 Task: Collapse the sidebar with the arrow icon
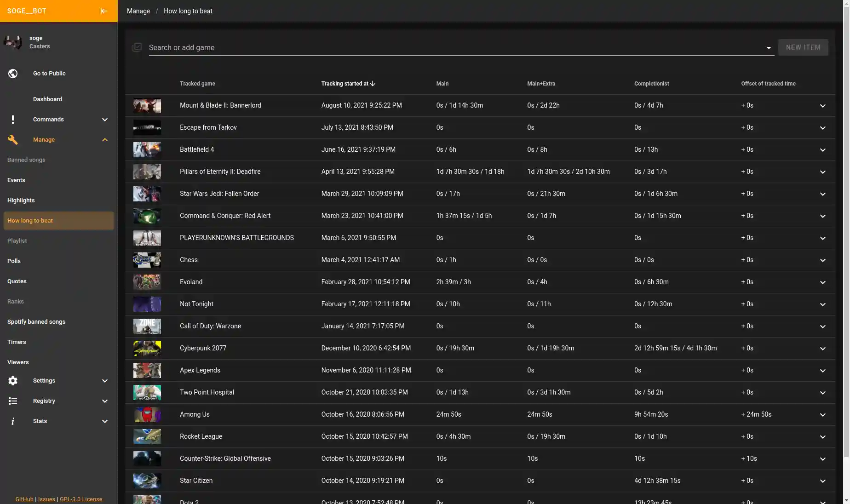tap(103, 11)
